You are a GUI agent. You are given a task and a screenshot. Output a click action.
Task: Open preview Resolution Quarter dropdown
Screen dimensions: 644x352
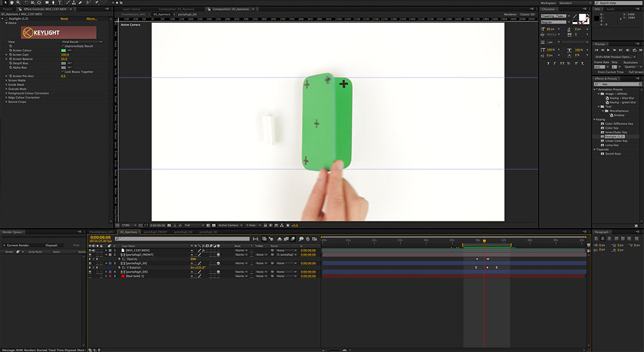click(x=633, y=67)
